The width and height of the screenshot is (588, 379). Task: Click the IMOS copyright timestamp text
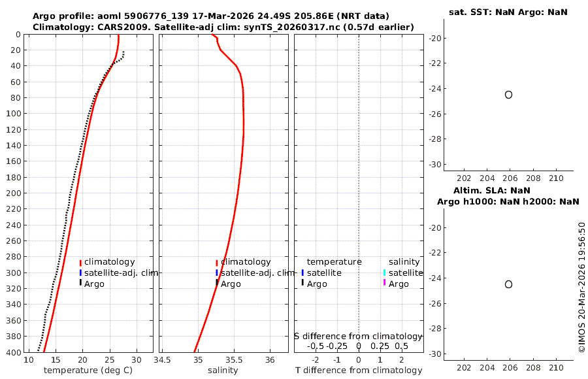581,287
